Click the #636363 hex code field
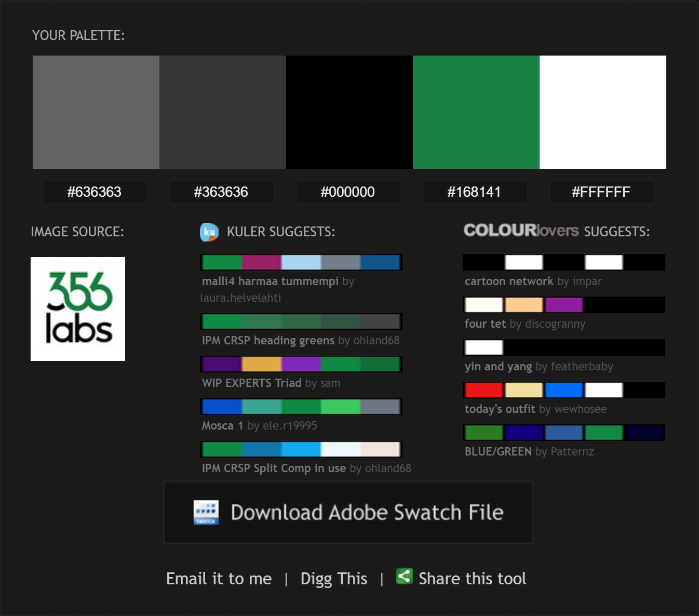Viewport: 699px width, 616px height. tap(95, 192)
